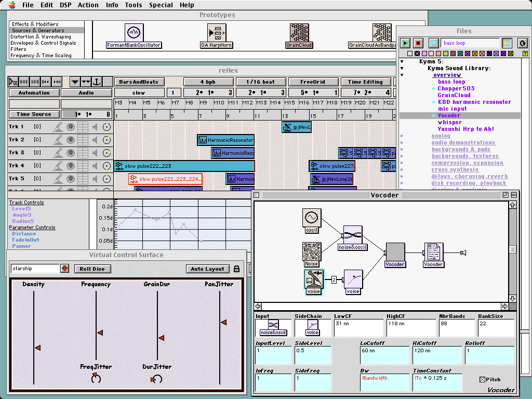
Task: Click green play button in Files window
Action: (x=405, y=43)
